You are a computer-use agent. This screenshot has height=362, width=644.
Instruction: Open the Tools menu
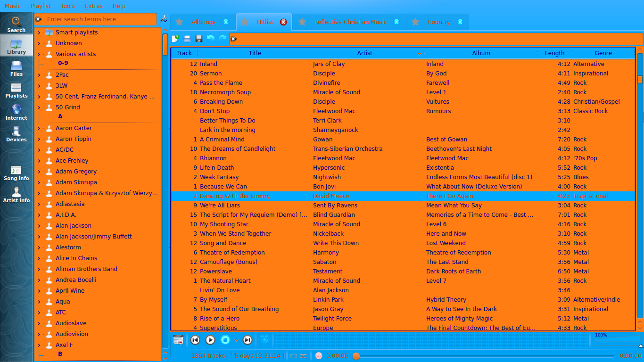pyautogui.click(x=68, y=6)
